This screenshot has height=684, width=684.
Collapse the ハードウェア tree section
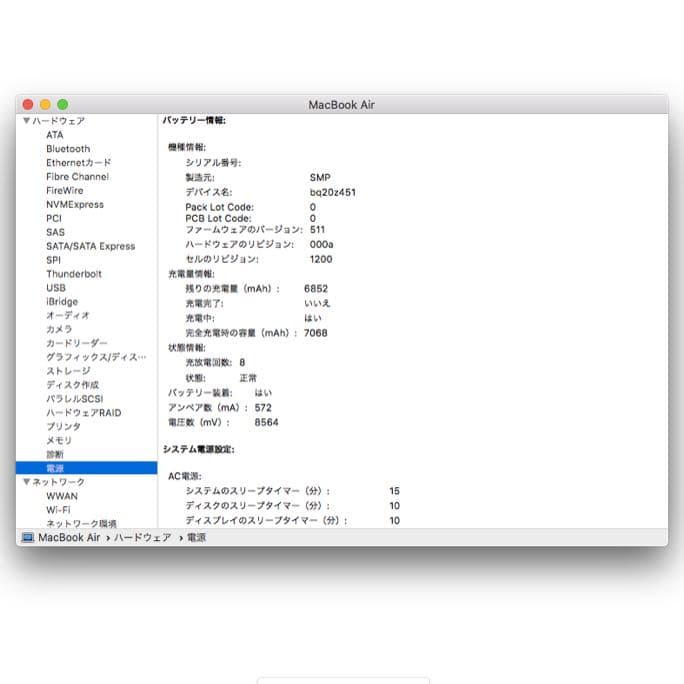[26, 121]
